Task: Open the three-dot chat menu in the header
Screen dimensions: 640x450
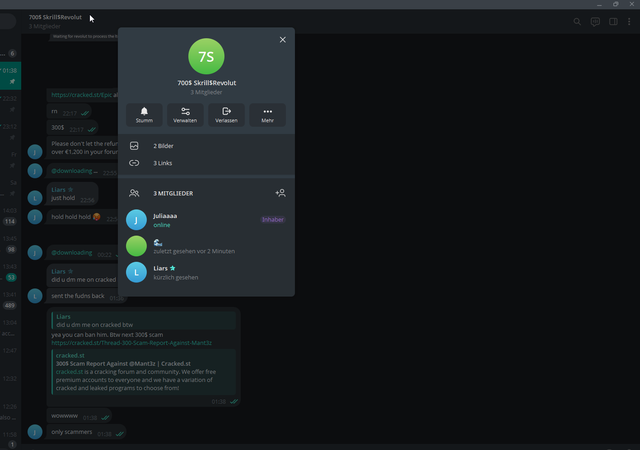Action: (x=629, y=22)
